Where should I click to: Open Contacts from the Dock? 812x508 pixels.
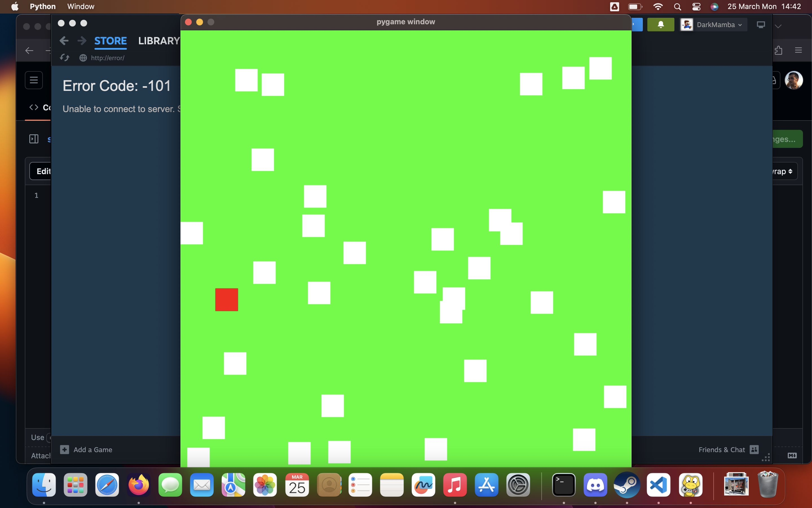[x=329, y=485]
